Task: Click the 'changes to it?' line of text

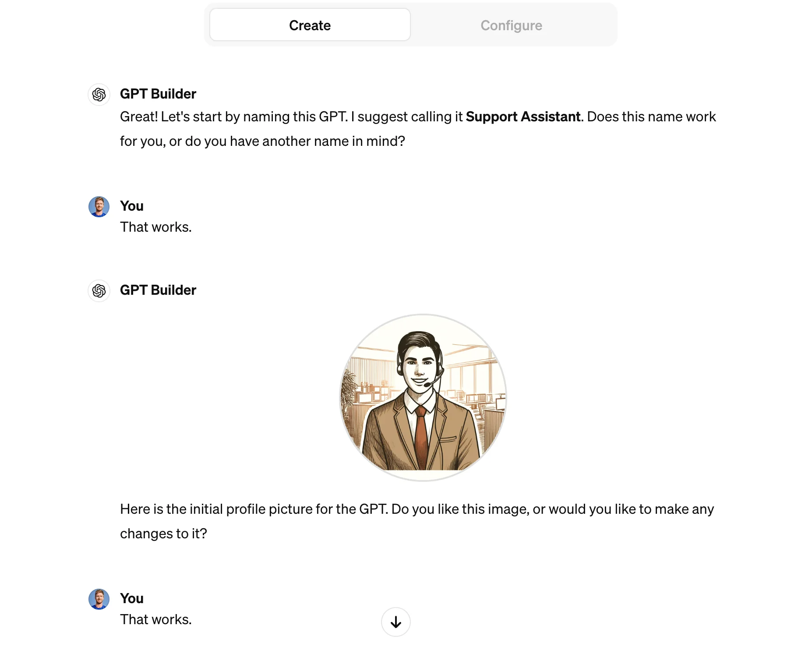Action: point(163,533)
